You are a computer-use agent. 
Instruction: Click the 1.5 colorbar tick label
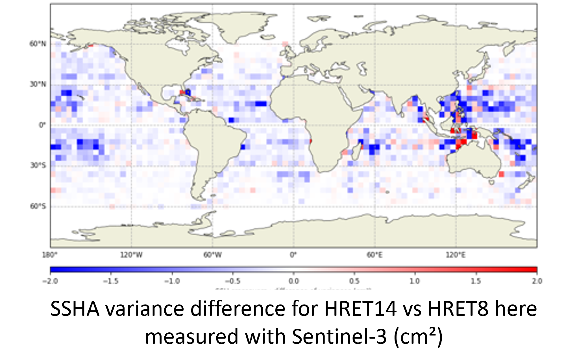476,281
